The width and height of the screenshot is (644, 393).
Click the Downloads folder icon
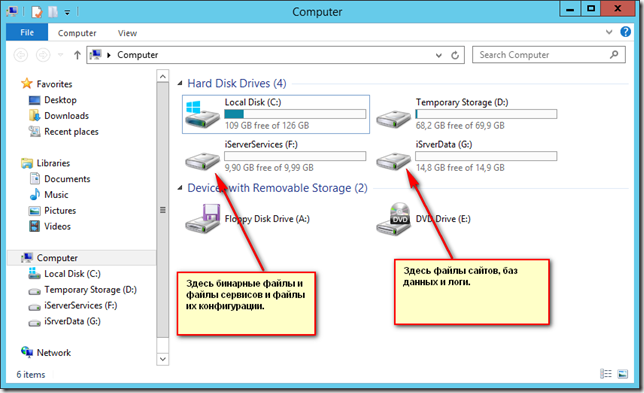pos(34,115)
